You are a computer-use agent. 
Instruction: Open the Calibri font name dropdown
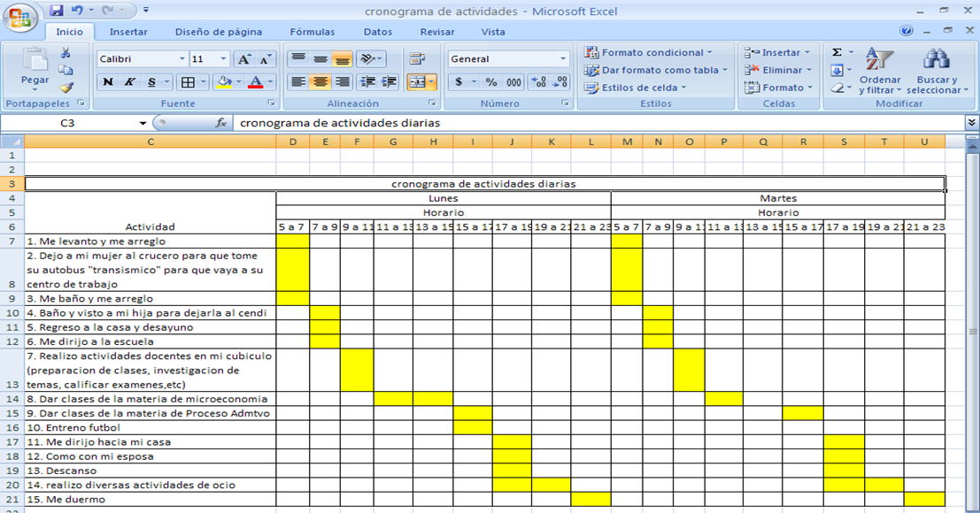tap(181, 58)
